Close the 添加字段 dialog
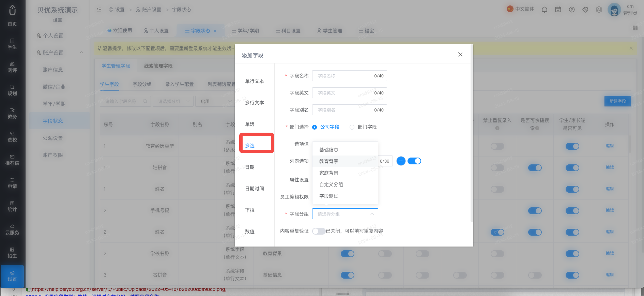 460,55
